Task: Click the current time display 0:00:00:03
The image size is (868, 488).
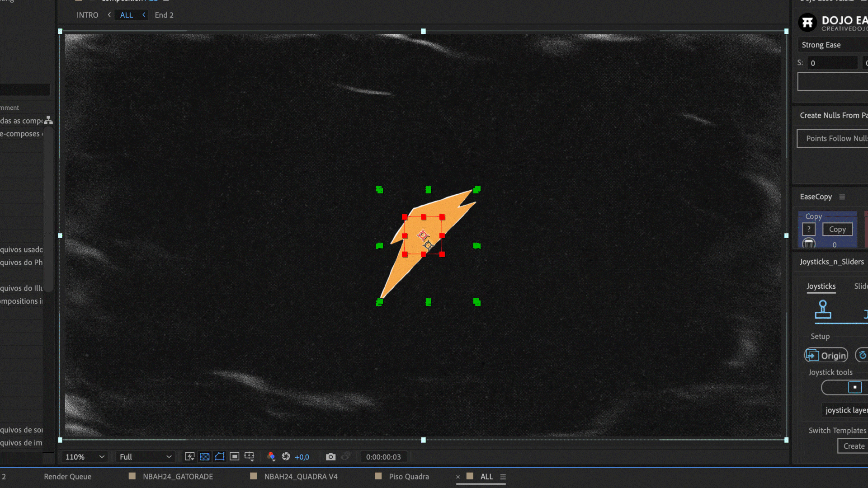Action: click(383, 457)
